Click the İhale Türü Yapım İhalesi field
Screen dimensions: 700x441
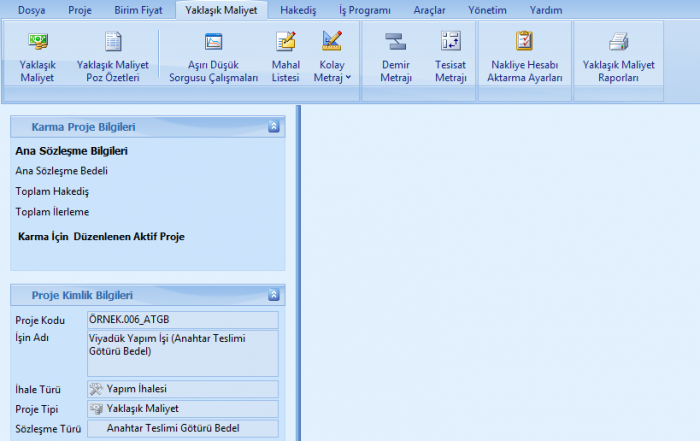181,389
